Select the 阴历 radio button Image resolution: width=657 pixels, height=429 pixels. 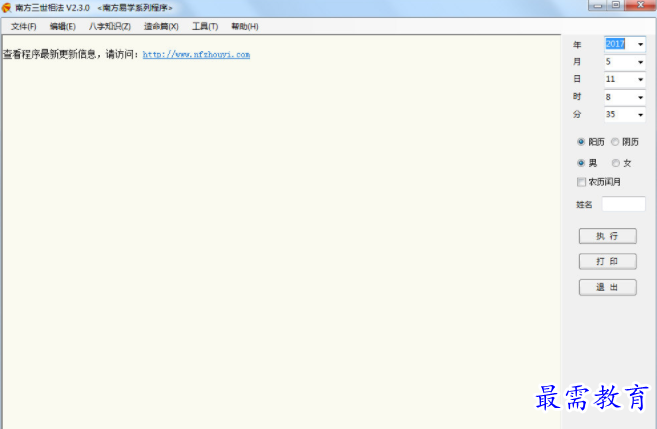click(x=615, y=142)
